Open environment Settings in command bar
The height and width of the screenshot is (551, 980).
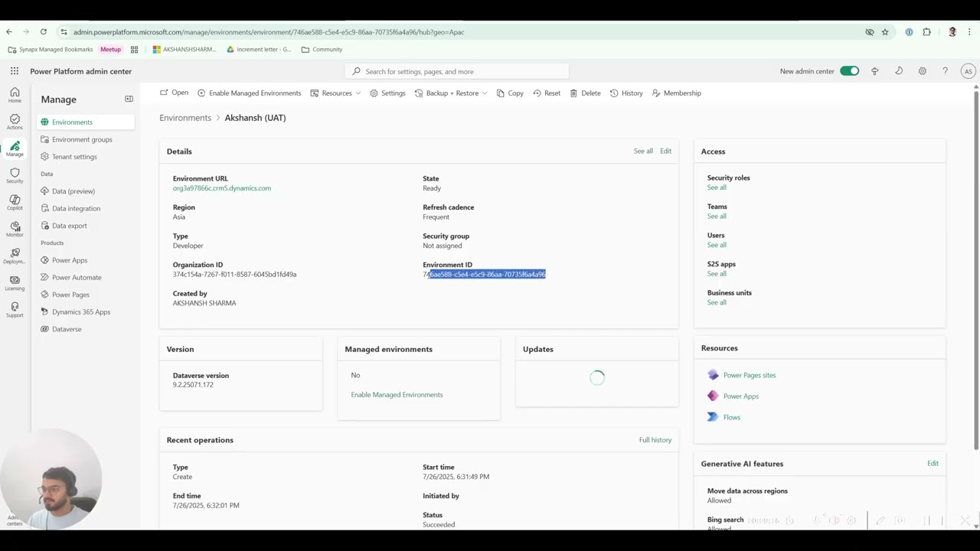(387, 93)
